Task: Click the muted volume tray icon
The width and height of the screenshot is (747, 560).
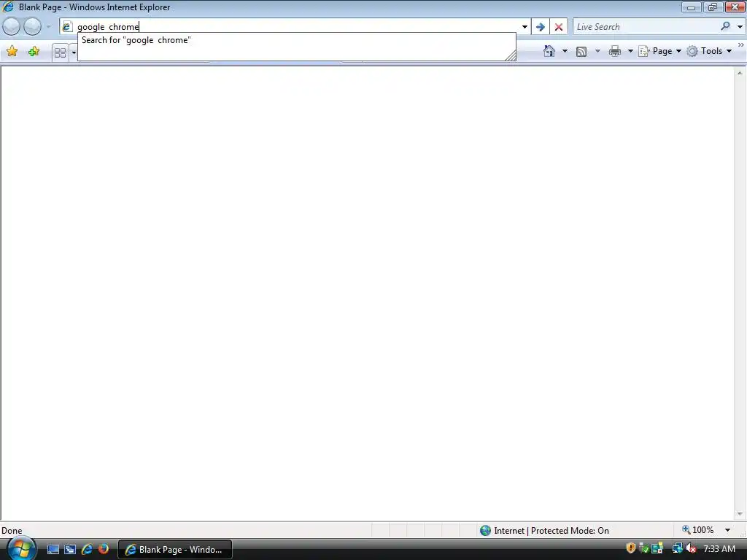Action: click(x=691, y=548)
